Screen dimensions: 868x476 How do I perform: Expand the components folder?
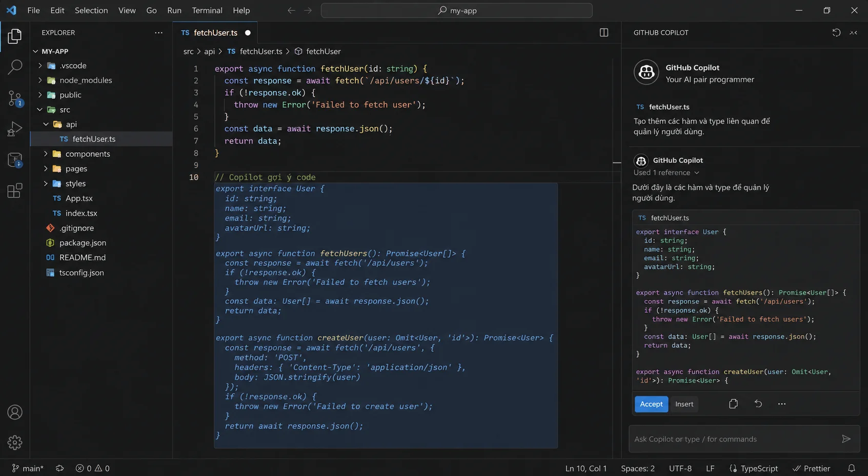click(x=46, y=154)
